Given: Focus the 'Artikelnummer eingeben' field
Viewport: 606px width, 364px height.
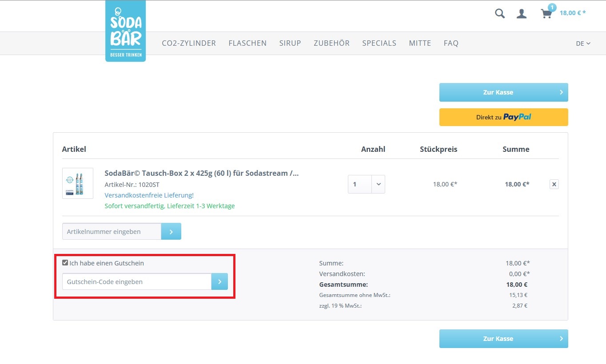Looking at the screenshot, I should click(112, 231).
